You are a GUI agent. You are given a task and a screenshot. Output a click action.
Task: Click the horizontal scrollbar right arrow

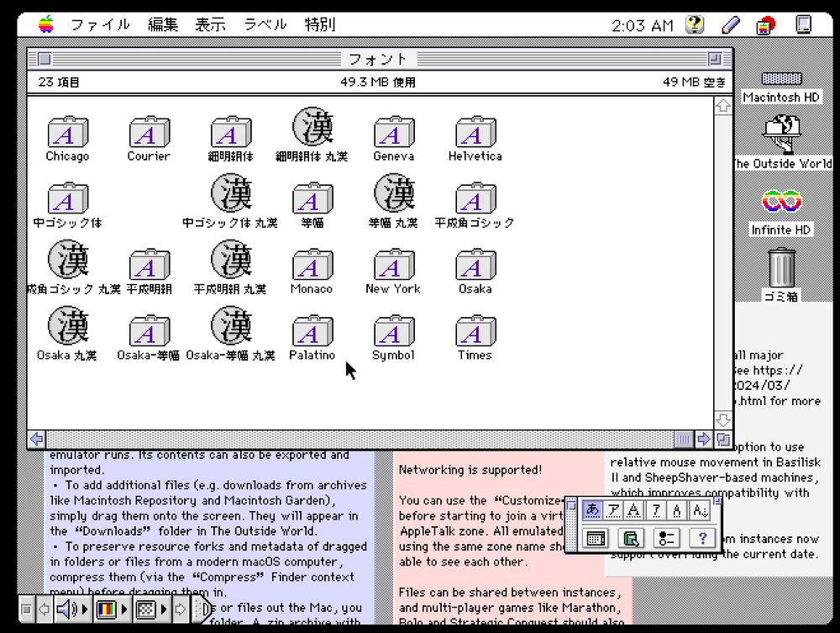coord(704,440)
